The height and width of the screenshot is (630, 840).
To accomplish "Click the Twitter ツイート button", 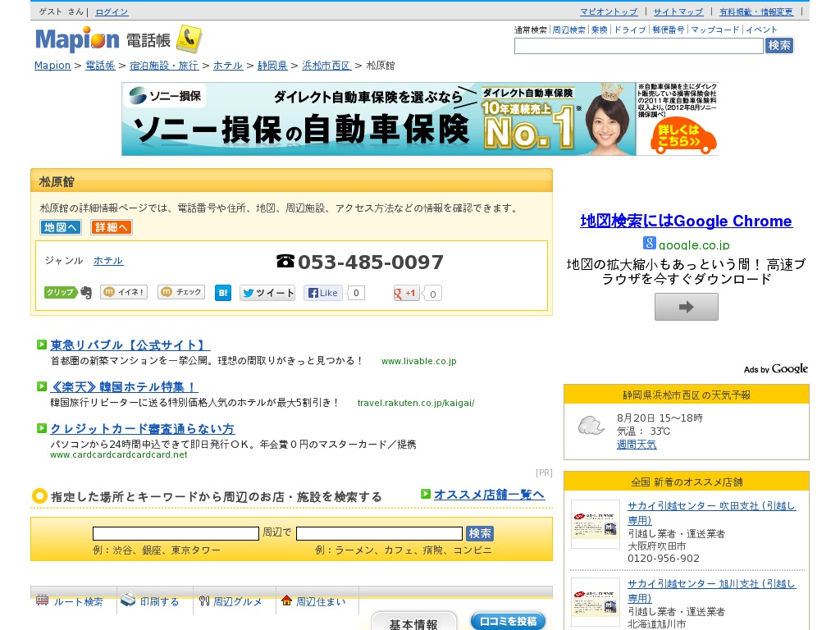I will (267, 293).
